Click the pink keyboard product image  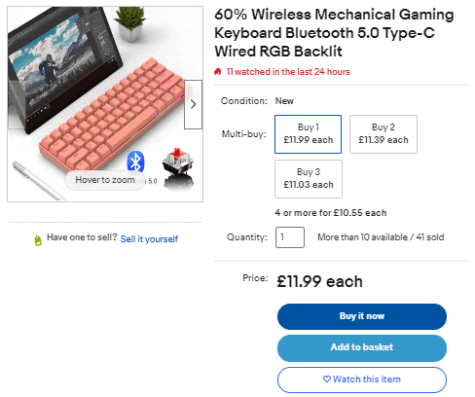[113, 113]
